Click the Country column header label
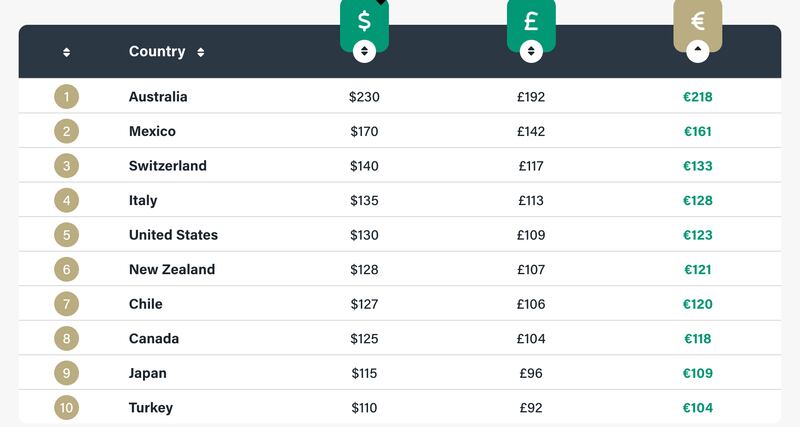This screenshot has height=427, width=800. click(157, 52)
